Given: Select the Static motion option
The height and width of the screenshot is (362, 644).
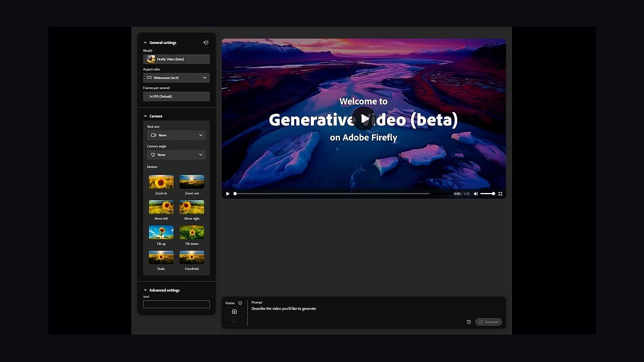Looking at the screenshot, I should click(161, 257).
